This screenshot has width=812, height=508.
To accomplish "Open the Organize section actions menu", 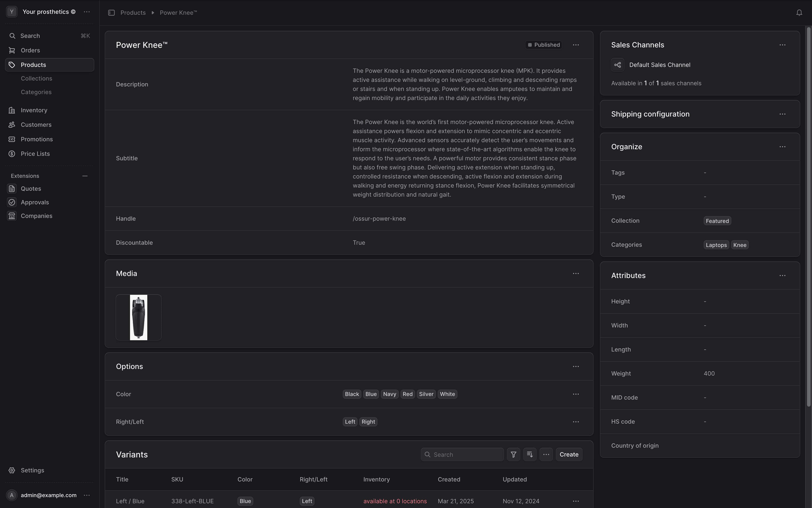I will coord(783,147).
